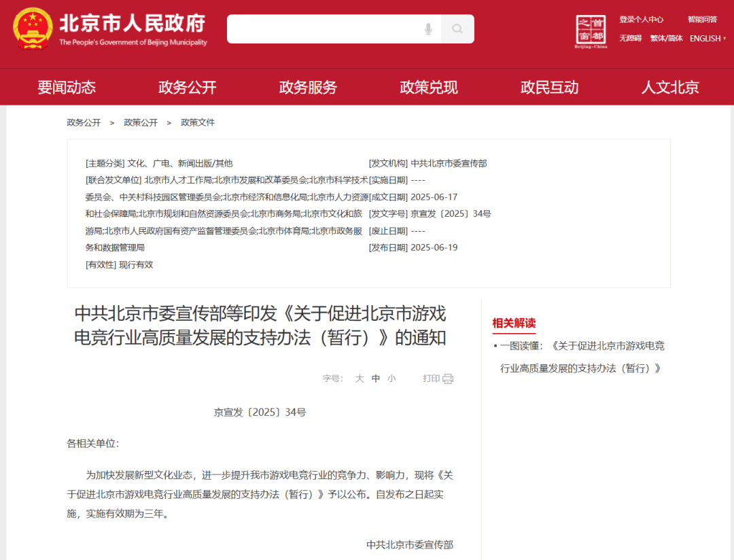The image size is (734, 560).
Task: Click the microphone voice search icon
Action: [428, 29]
